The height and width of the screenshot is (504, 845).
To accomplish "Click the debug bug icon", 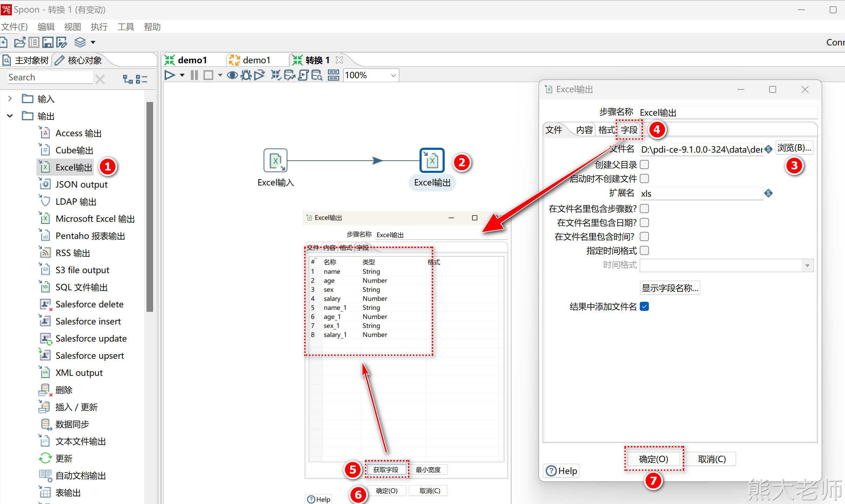I will click(x=246, y=75).
